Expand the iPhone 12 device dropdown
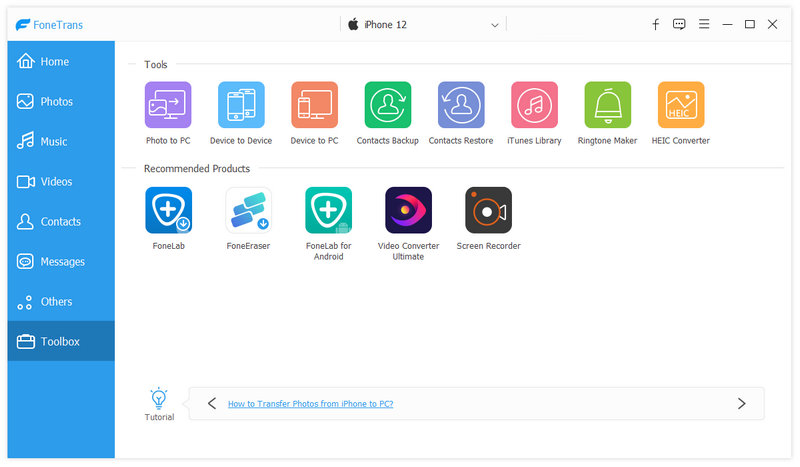The height and width of the screenshot is (467, 800). [495, 25]
